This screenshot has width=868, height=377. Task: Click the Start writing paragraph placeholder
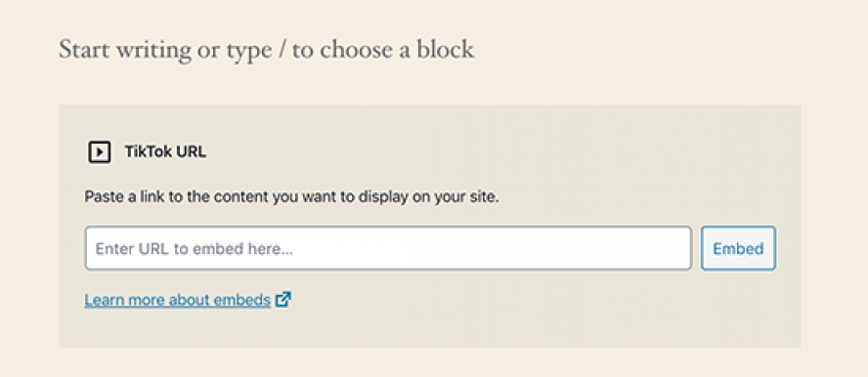pos(266,50)
